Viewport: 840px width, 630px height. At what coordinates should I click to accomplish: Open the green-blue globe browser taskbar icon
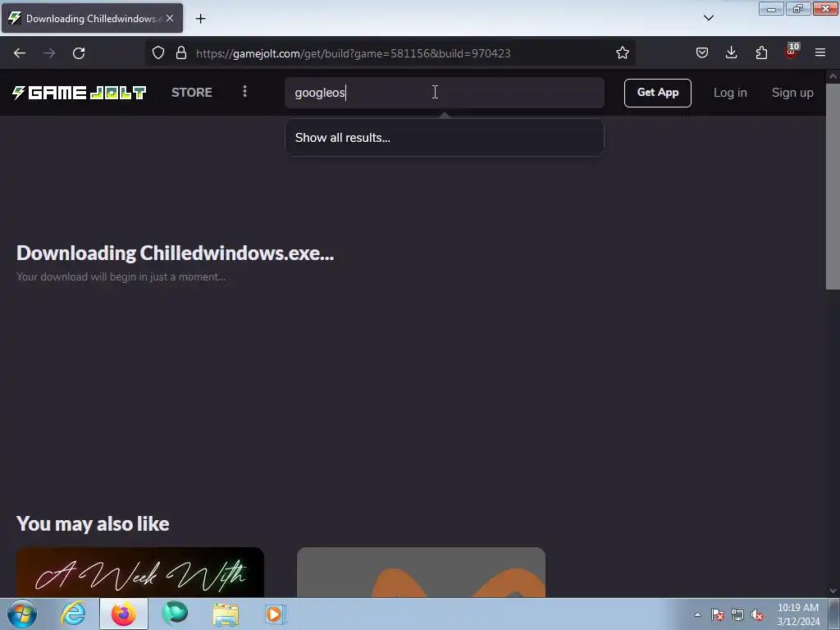tap(175, 614)
